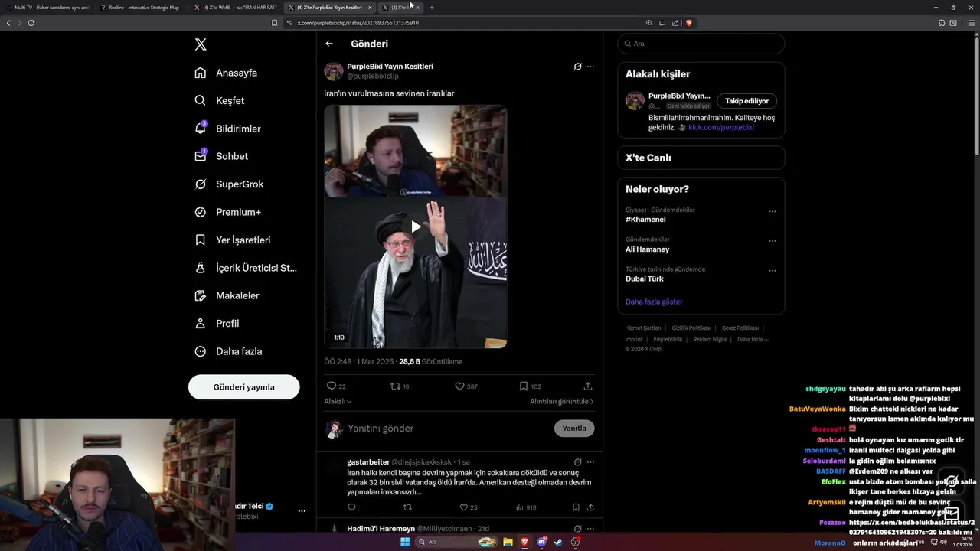The image size is (980, 551).
Task: Click Alıntıları görüntüle link
Action: click(x=561, y=401)
